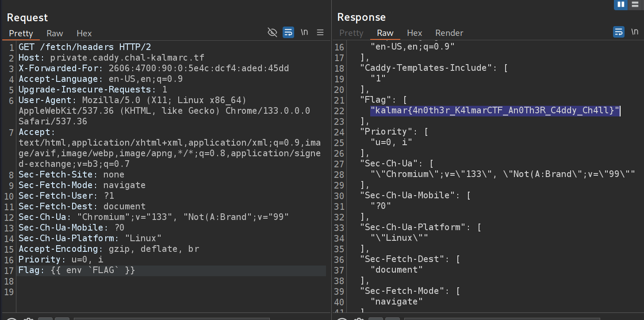The height and width of the screenshot is (320, 644).
Task: Click the highlighted kalmar flag value
Action: pos(495,111)
